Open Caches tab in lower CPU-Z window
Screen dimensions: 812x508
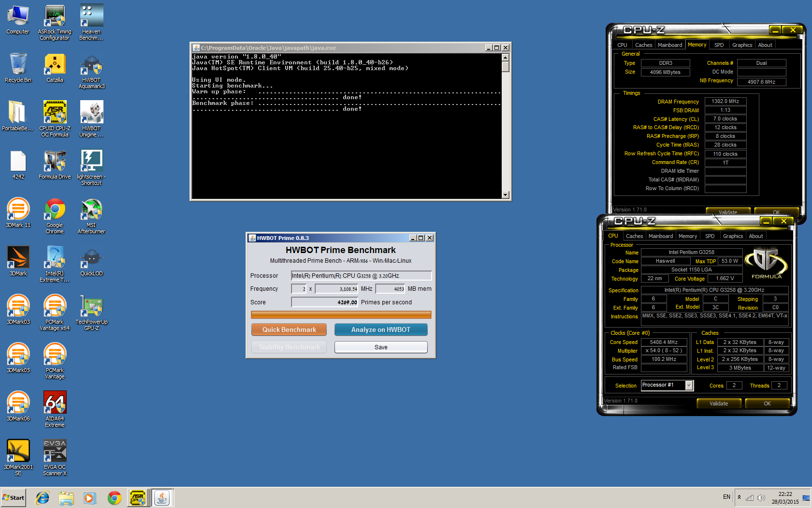point(634,236)
